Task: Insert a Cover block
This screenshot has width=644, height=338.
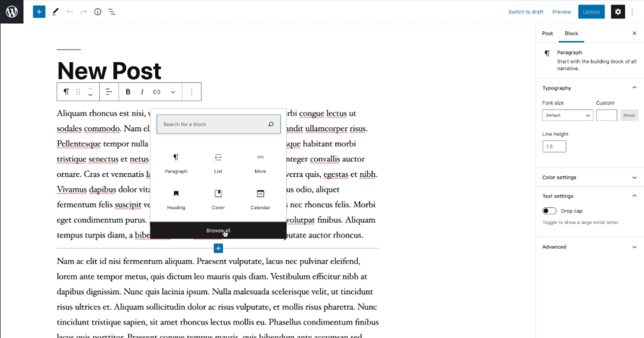Action: point(218,199)
